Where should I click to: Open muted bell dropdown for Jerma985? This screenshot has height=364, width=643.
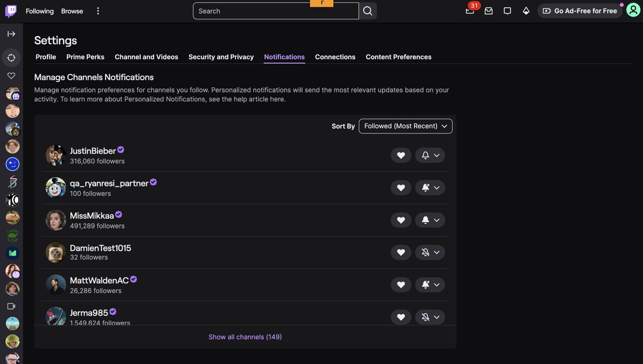[430, 317]
